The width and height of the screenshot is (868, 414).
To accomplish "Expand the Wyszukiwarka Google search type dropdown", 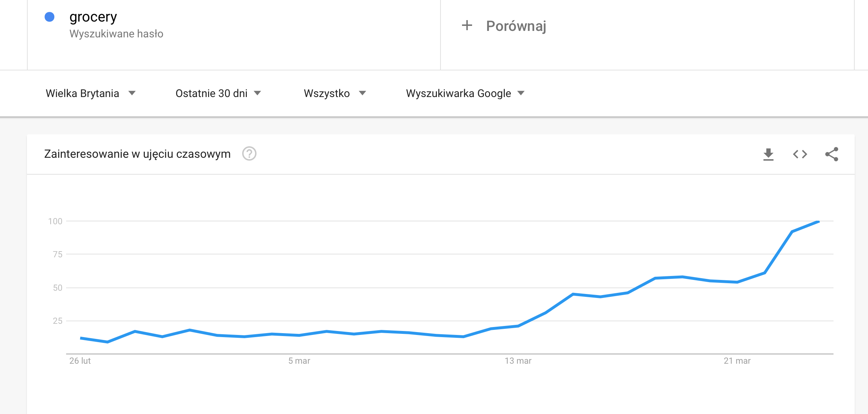I will (x=465, y=93).
